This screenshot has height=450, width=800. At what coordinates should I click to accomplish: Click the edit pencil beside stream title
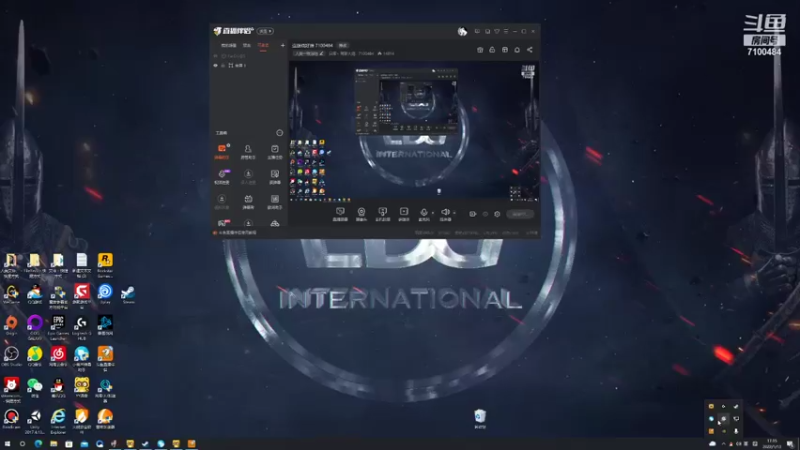coord(321,53)
